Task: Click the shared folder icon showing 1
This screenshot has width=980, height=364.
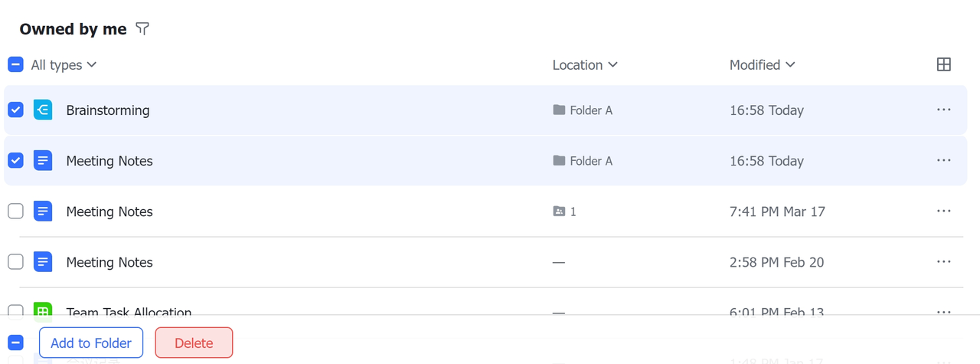Action: [x=559, y=212]
